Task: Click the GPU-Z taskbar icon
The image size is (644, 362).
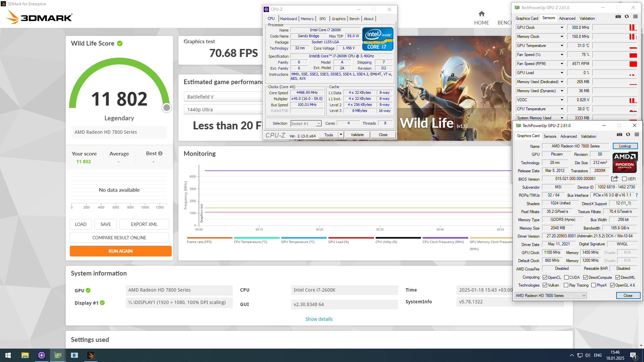Action: pyautogui.click(x=58, y=355)
